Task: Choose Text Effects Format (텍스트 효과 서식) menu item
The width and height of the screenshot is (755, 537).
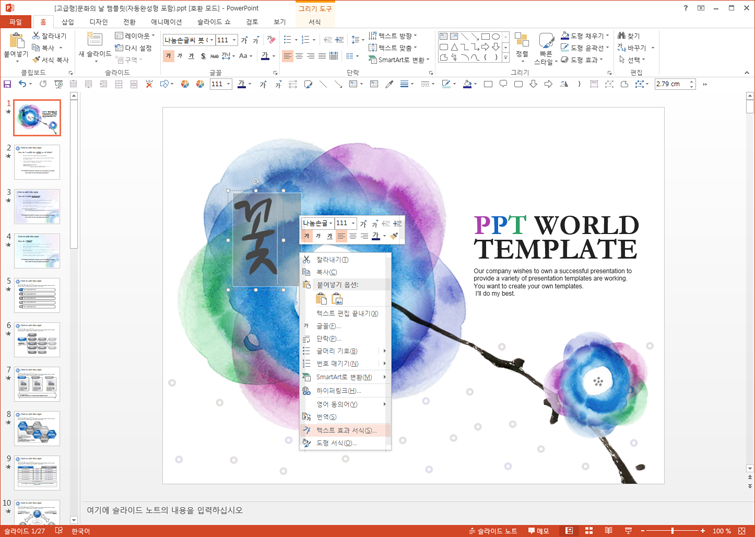Action: [x=345, y=430]
